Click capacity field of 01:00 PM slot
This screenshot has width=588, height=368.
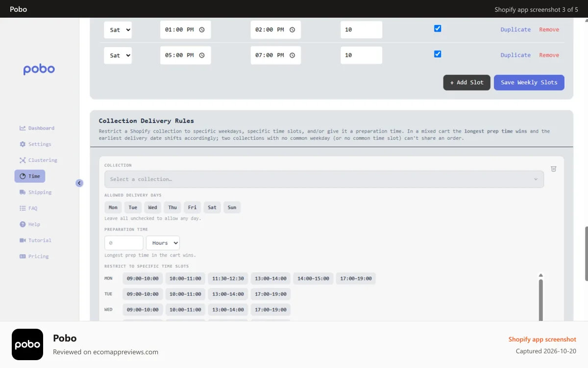point(362,30)
